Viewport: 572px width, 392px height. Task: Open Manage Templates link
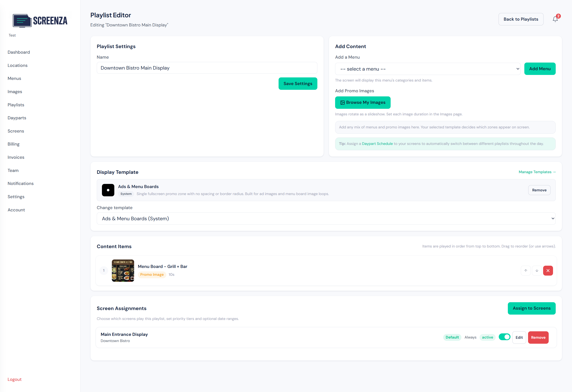pos(537,172)
